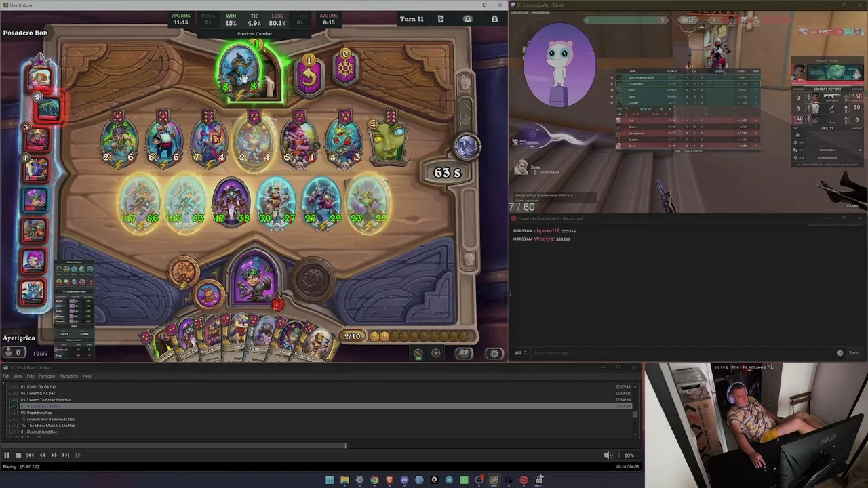868x488 pixels.
Task: Click the music player seek bar
Action: (x=320, y=445)
